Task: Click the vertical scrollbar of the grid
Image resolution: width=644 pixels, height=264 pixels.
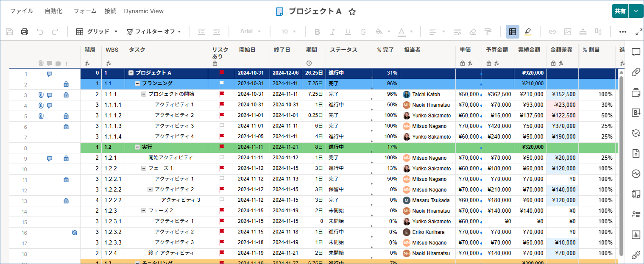Action: (622, 165)
